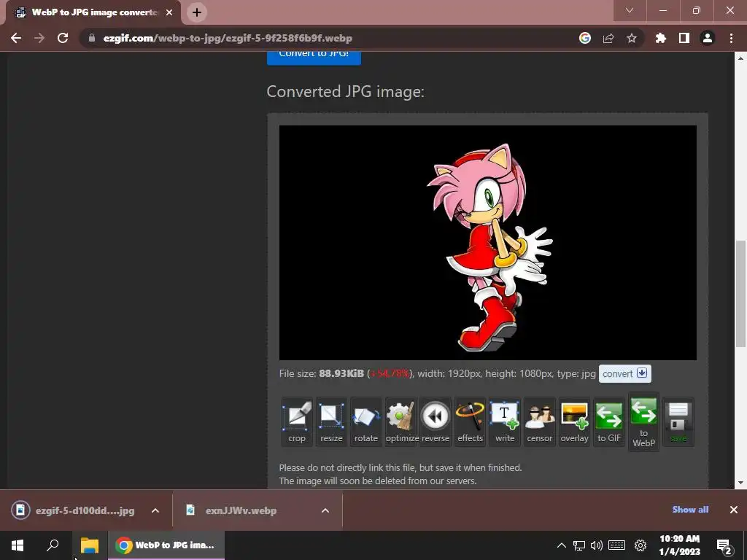Show hidden system tray icons

coord(562,545)
